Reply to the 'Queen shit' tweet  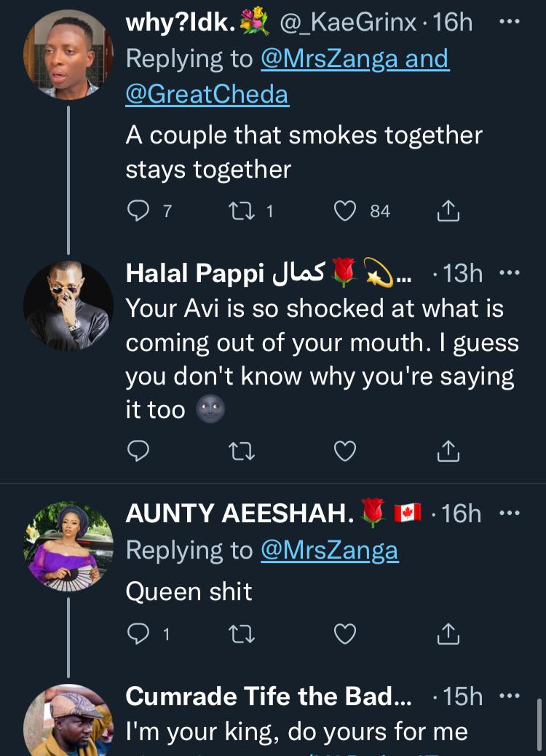point(138,634)
